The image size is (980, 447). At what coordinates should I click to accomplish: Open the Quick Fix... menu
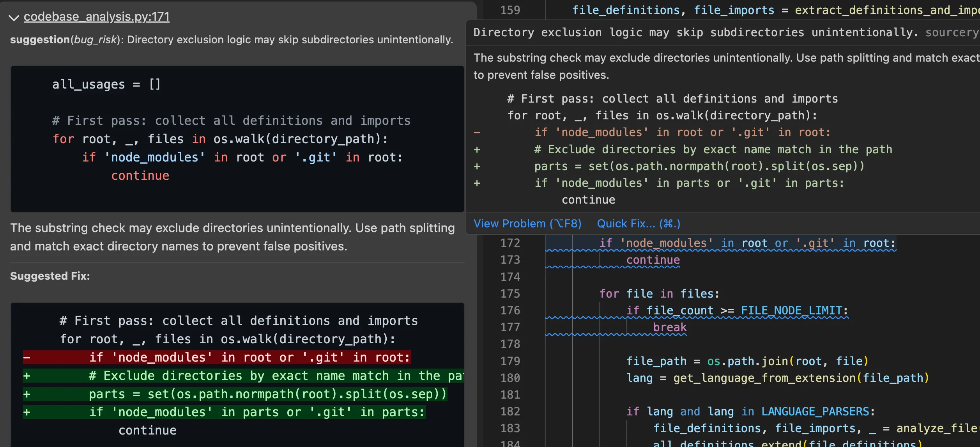point(638,223)
